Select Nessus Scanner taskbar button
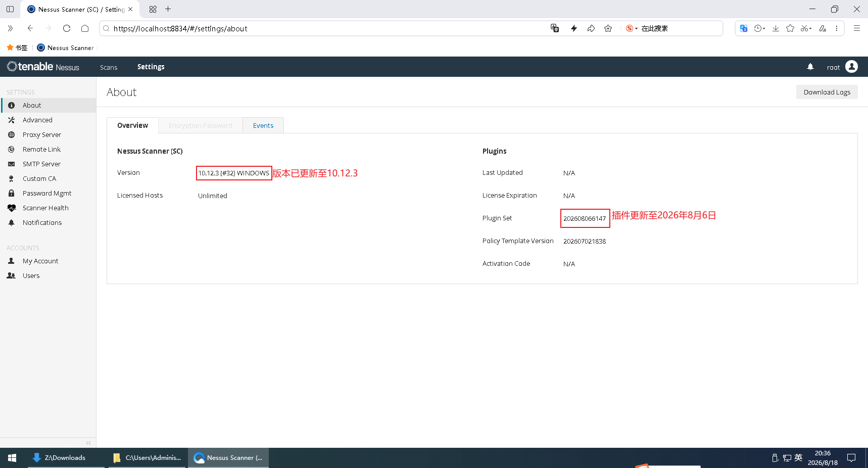 tap(228, 458)
